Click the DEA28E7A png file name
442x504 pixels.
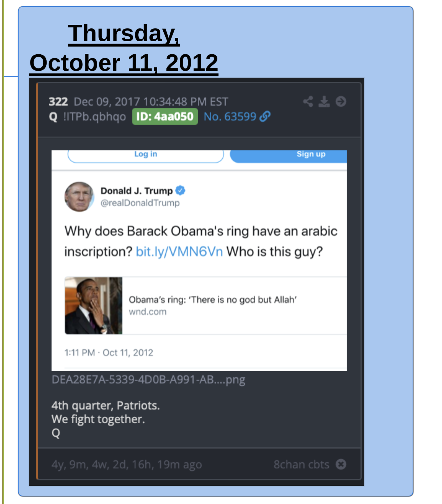click(x=148, y=380)
